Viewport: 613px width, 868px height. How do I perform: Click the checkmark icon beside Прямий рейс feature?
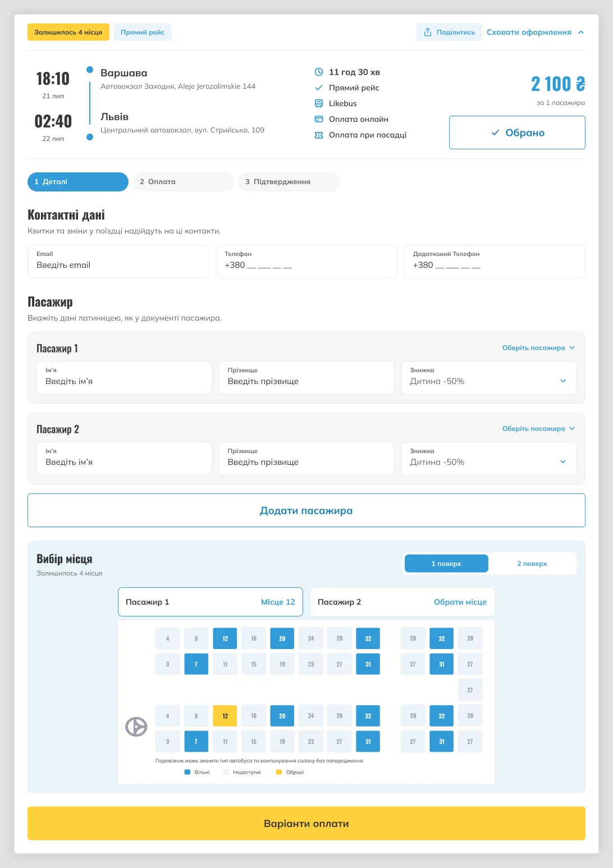[319, 88]
